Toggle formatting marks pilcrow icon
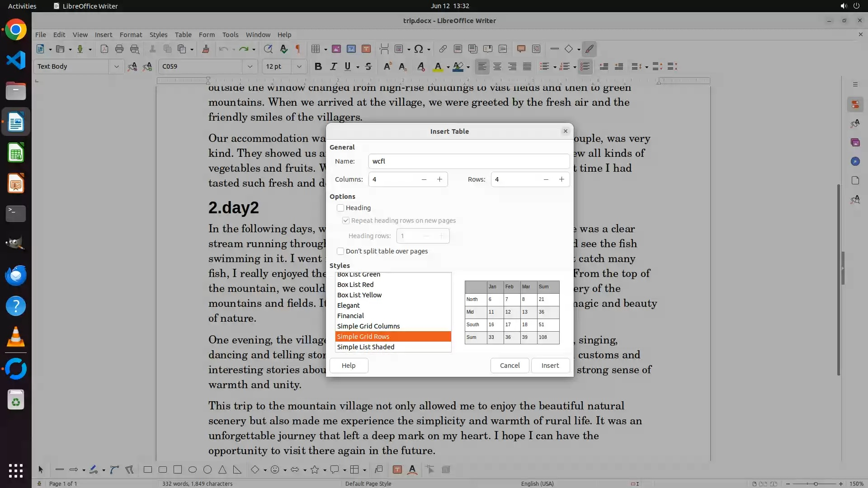This screenshot has height=488, width=868. click(298, 49)
